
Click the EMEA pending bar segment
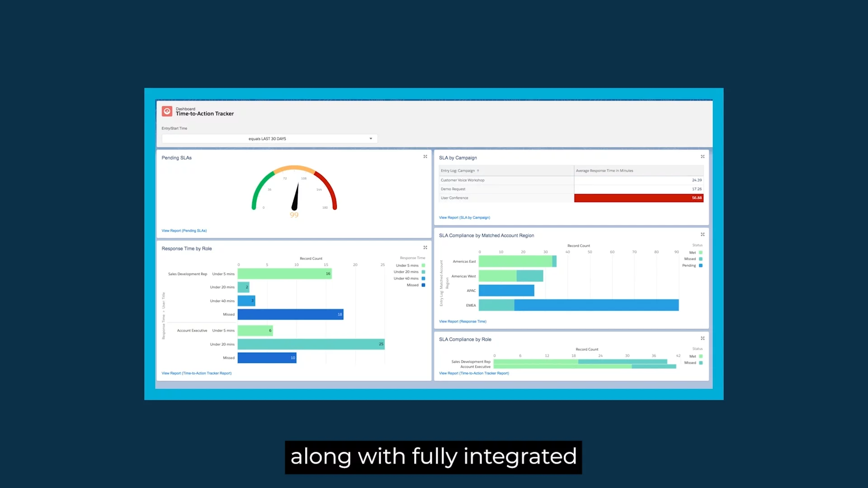tap(596, 305)
